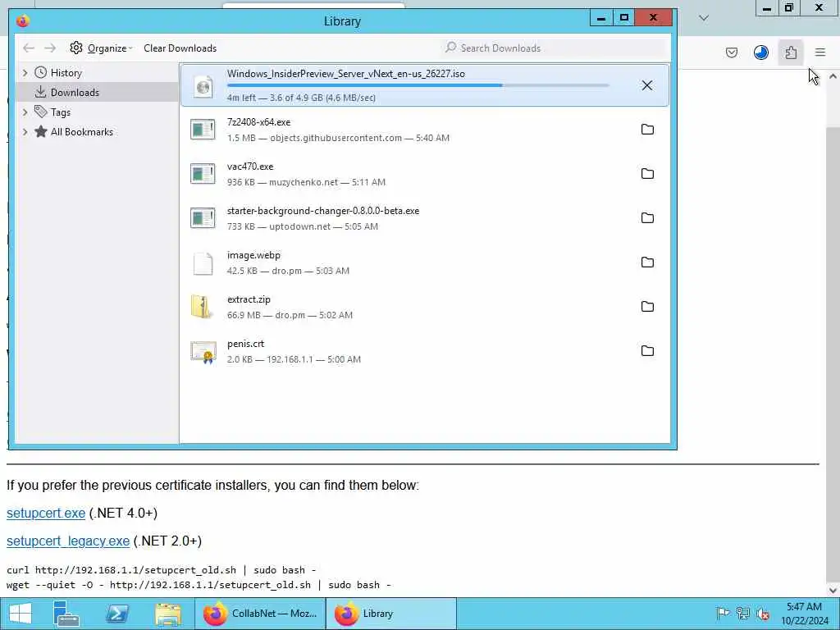Open containing folder for 7z2408-x64.exe
840x630 pixels.
[647, 129]
